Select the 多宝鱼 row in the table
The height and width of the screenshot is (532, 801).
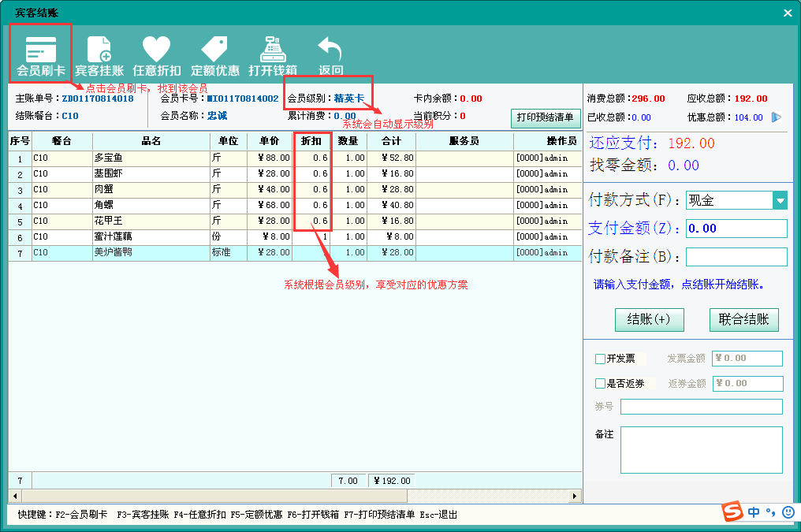coord(150,158)
